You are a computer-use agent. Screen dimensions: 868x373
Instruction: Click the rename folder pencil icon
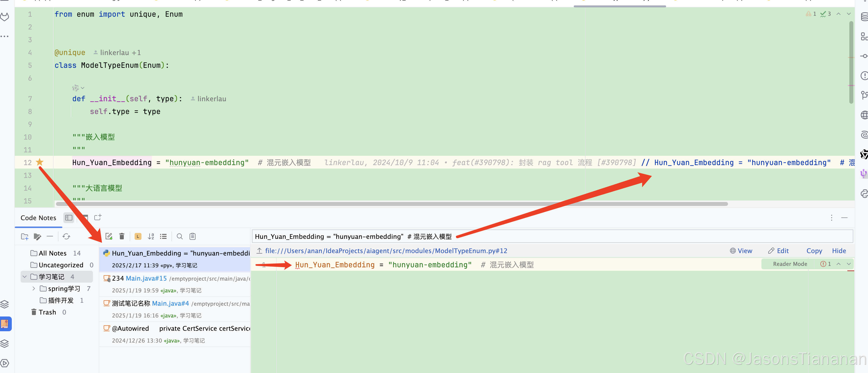[37, 236]
